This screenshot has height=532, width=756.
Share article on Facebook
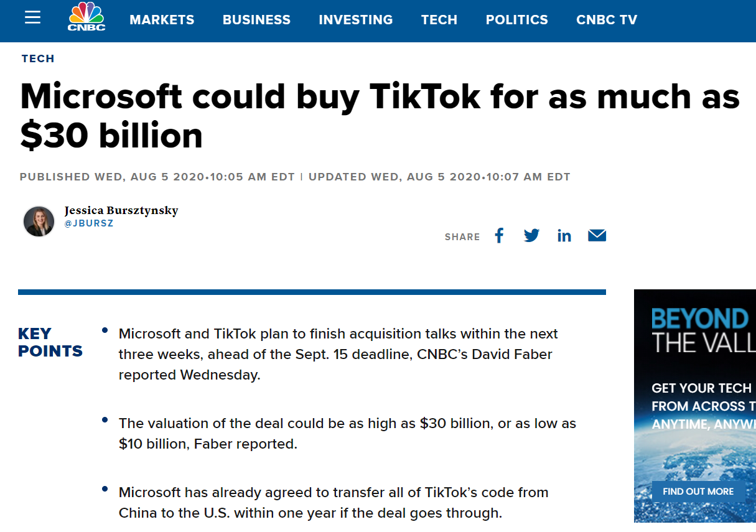499,235
